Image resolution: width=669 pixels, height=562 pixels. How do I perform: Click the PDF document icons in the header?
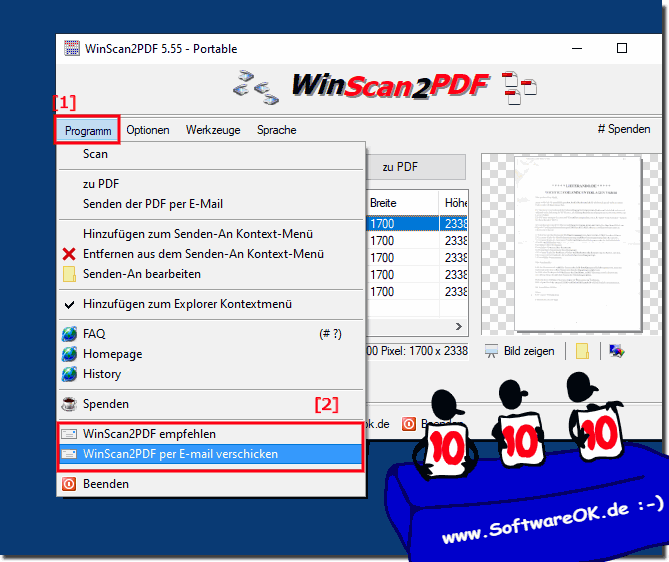point(520,88)
